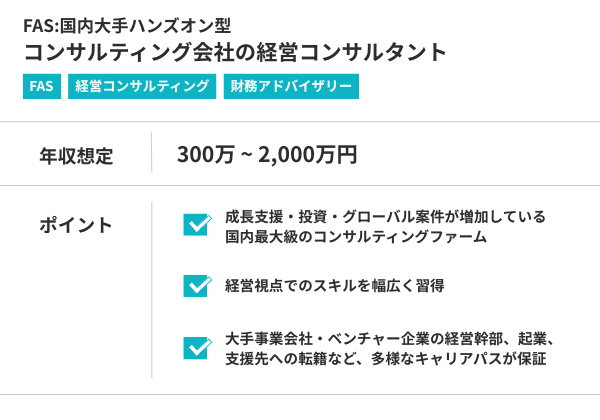The image size is (600, 420).
Task: Click the ポイント label
Action: (x=76, y=224)
